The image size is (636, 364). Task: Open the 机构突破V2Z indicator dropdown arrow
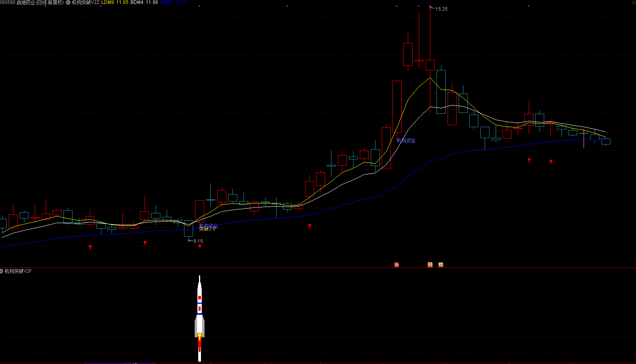click(68, 2)
